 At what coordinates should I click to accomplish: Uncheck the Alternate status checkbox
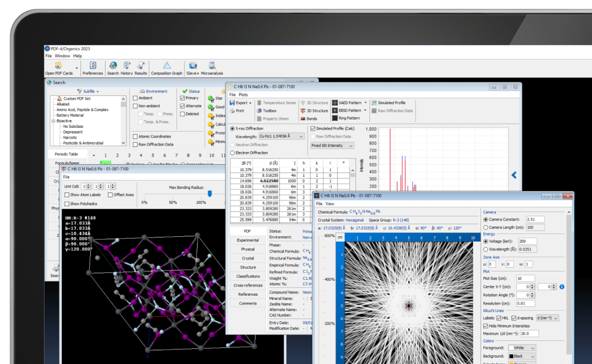coord(182,106)
